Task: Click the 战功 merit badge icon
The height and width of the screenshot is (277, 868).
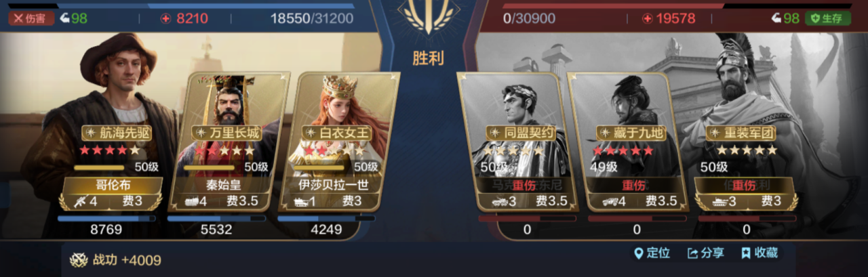Action: tap(79, 261)
